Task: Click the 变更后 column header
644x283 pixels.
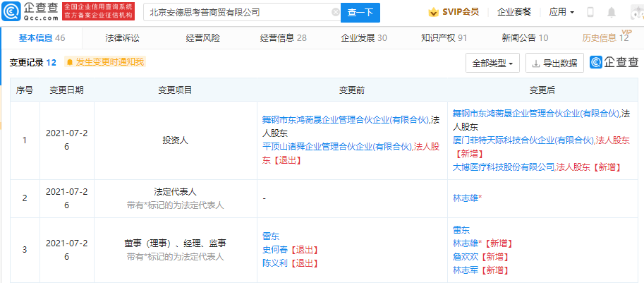Action: (x=542, y=90)
